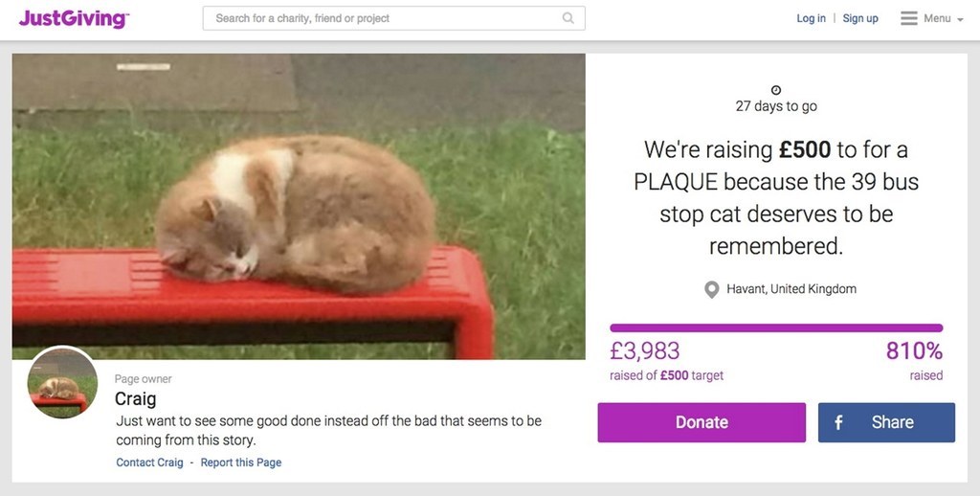980x496 pixels.
Task: Open the Menu label in header
Action: [937, 18]
